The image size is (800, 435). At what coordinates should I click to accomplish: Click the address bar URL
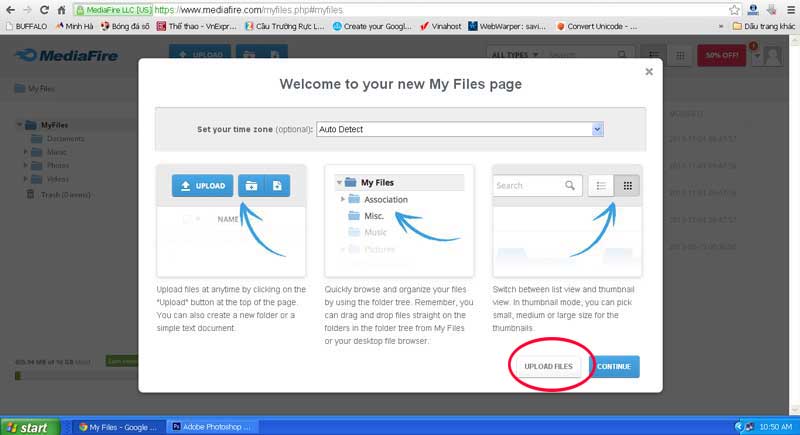point(249,10)
